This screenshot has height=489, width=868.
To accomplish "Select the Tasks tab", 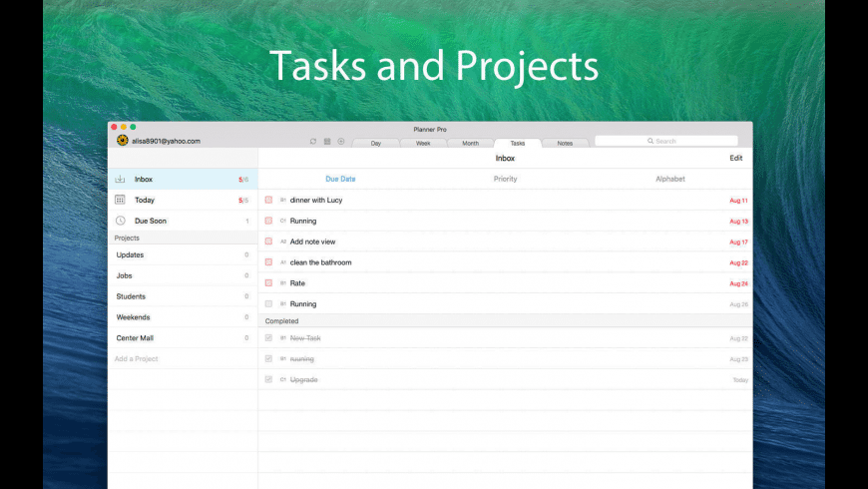I will coord(518,143).
